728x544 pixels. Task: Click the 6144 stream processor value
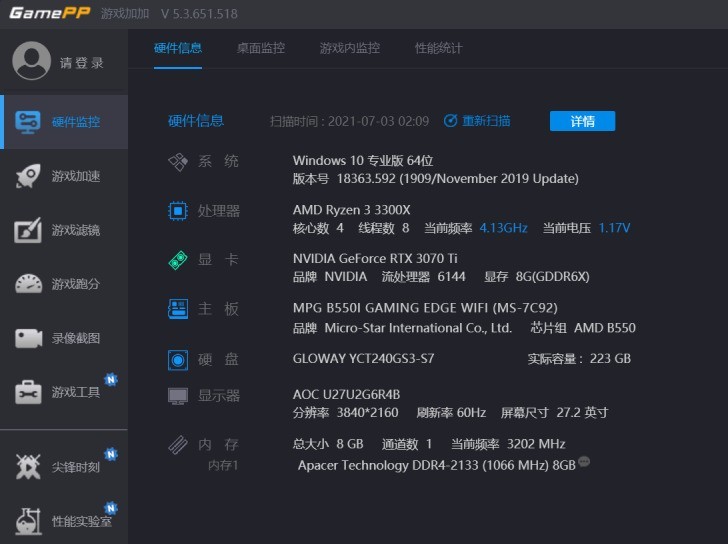tap(451, 277)
